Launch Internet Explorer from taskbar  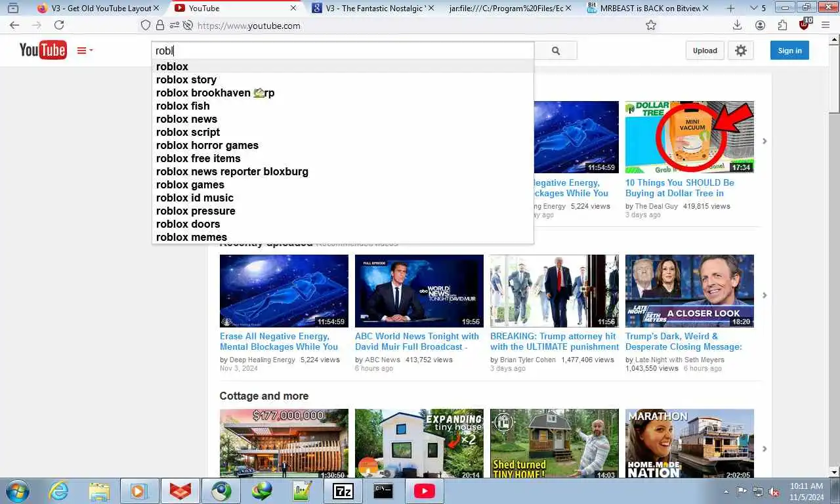(59, 491)
